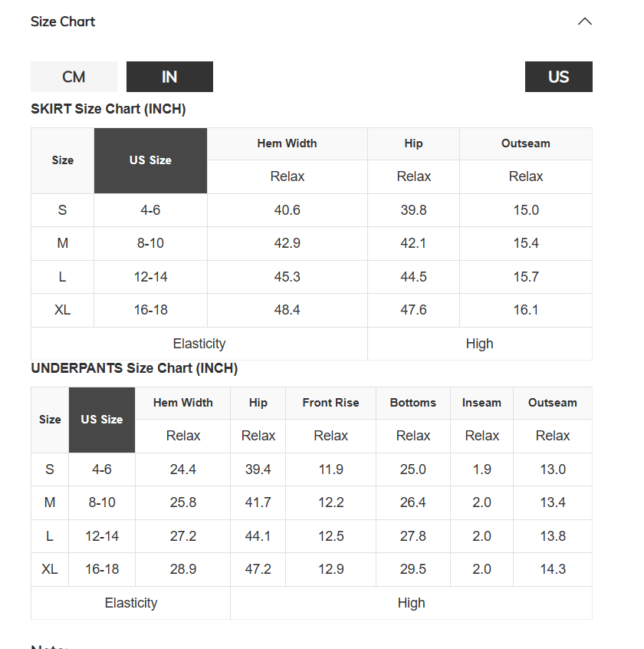Click underpants 8-10 US size cell
Image resolution: width=644 pixels, height=649 pixels.
tap(102, 502)
